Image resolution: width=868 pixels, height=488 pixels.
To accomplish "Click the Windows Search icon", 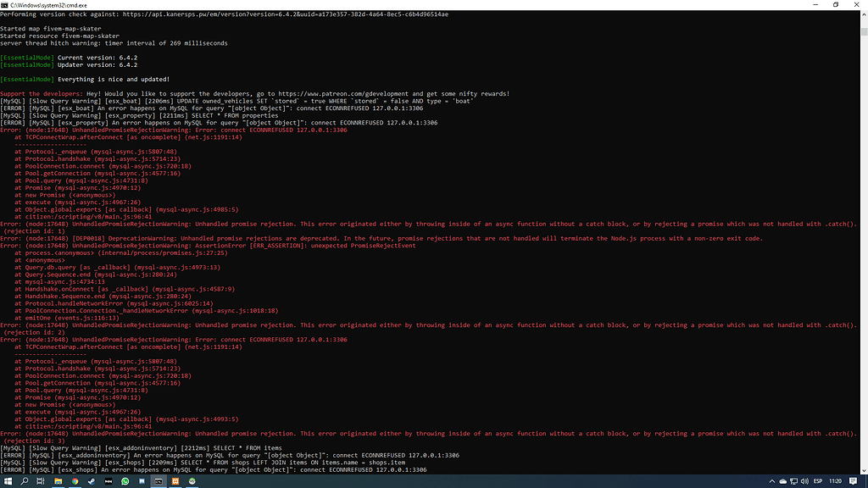I will [24, 480].
